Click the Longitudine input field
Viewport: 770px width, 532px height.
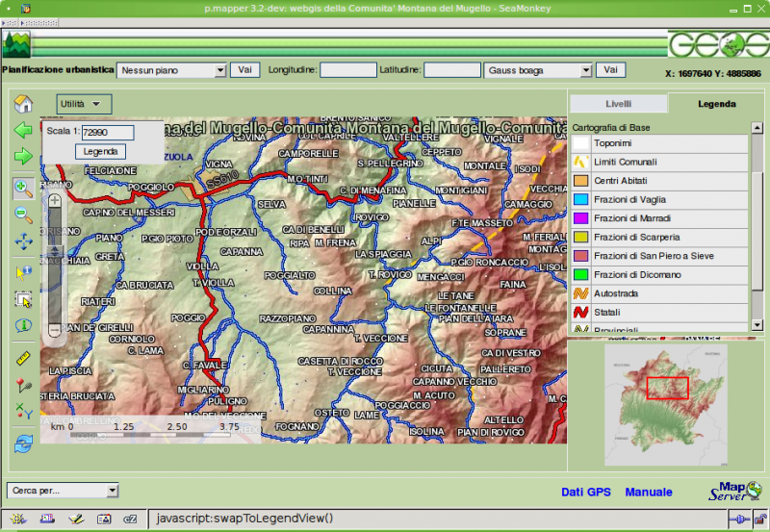click(347, 70)
